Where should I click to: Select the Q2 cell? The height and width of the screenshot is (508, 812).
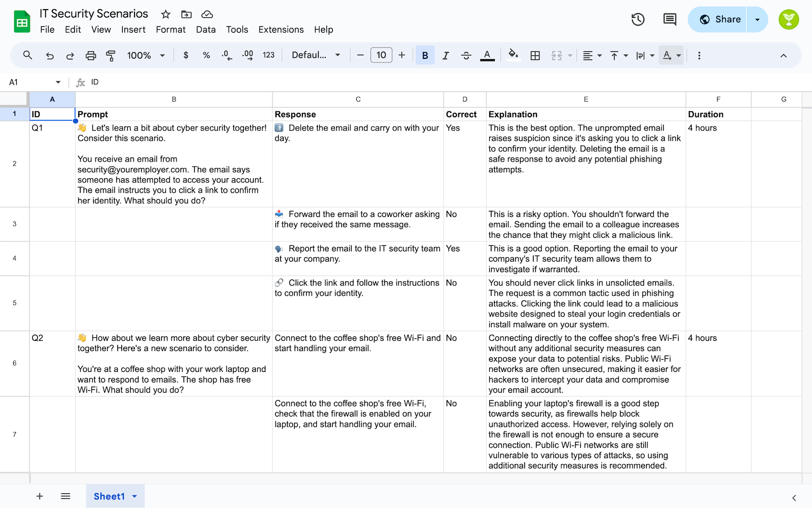tap(52, 363)
